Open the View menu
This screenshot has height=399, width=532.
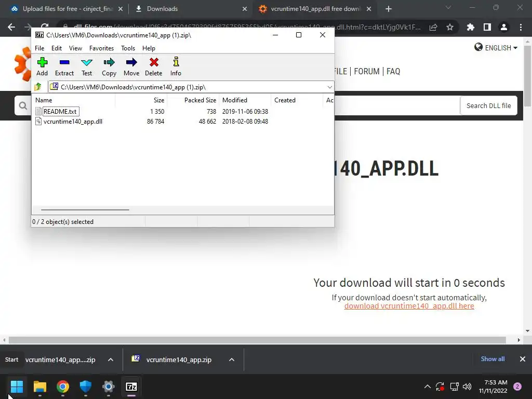pos(75,48)
